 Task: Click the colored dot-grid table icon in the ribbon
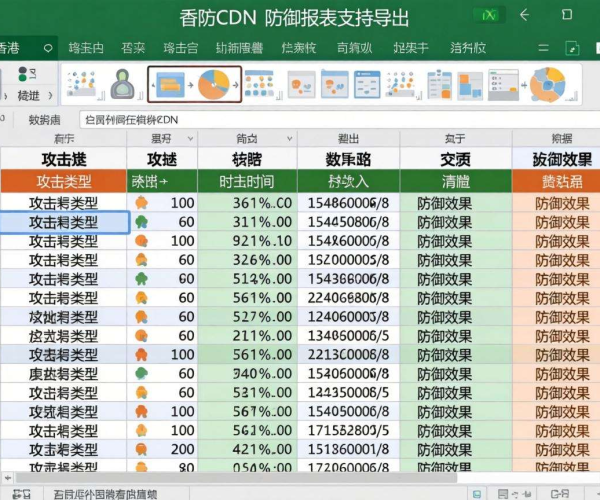pos(259,83)
